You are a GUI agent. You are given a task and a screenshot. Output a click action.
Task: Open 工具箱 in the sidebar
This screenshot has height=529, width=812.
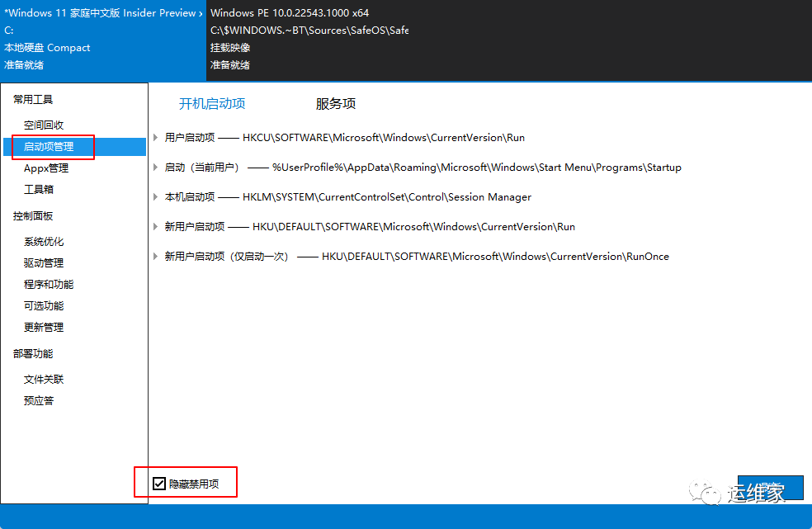click(38, 189)
